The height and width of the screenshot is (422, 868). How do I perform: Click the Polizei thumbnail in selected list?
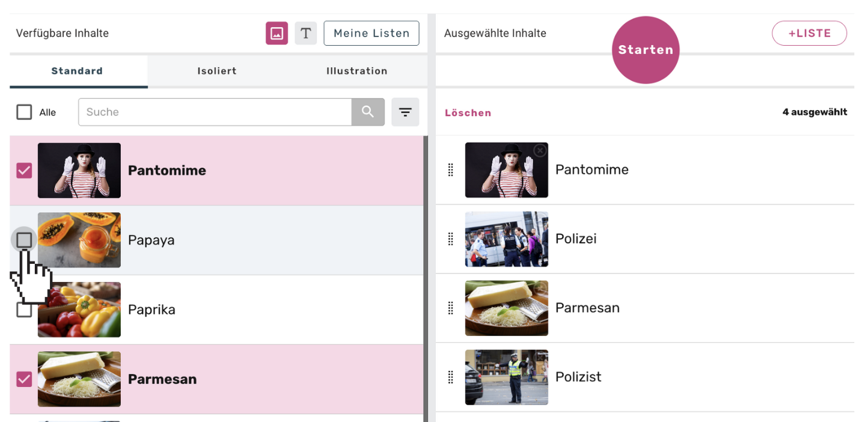(507, 239)
